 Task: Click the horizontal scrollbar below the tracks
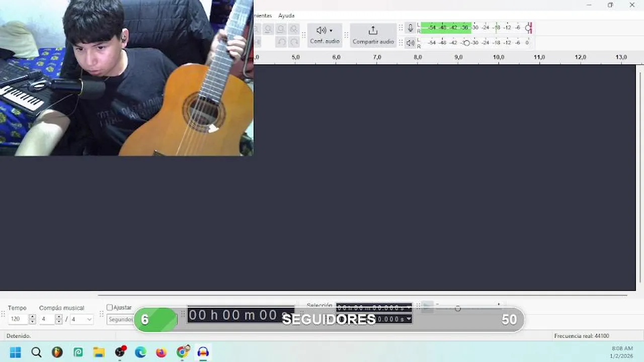362,295
